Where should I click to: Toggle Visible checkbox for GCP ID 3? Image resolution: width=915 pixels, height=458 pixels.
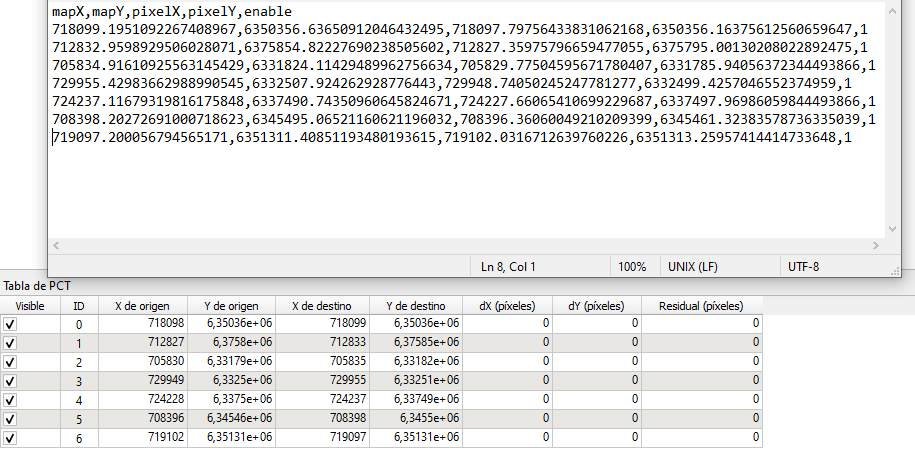pos(10,381)
